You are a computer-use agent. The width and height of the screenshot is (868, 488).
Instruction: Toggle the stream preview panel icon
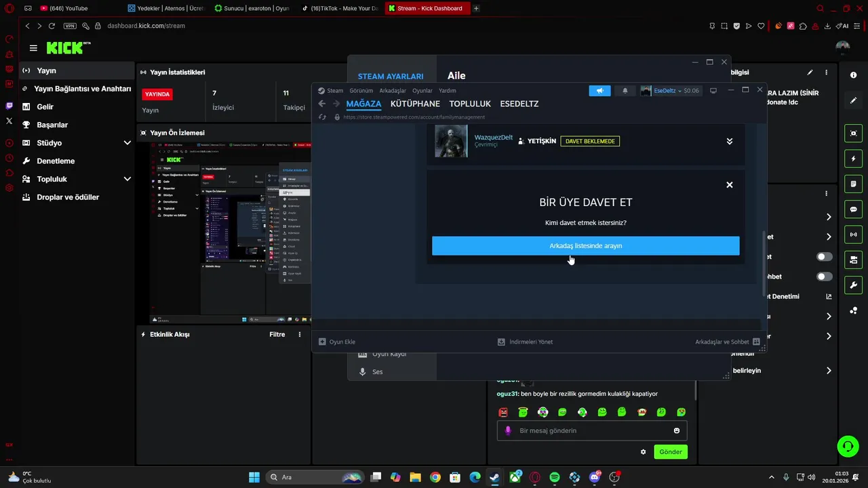pyautogui.click(x=853, y=133)
